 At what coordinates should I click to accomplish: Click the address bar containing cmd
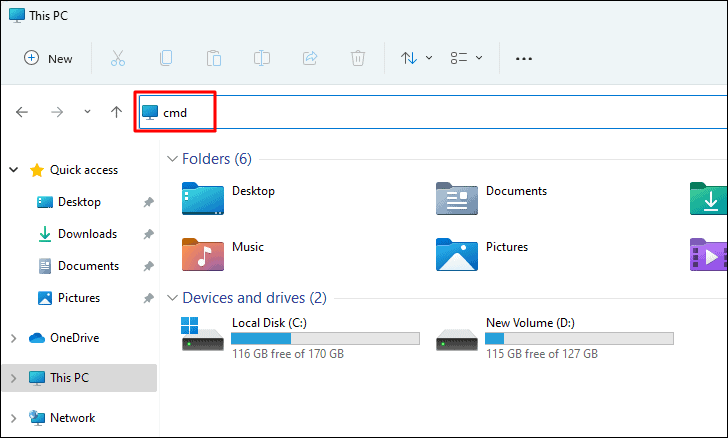[x=432, y=112]
